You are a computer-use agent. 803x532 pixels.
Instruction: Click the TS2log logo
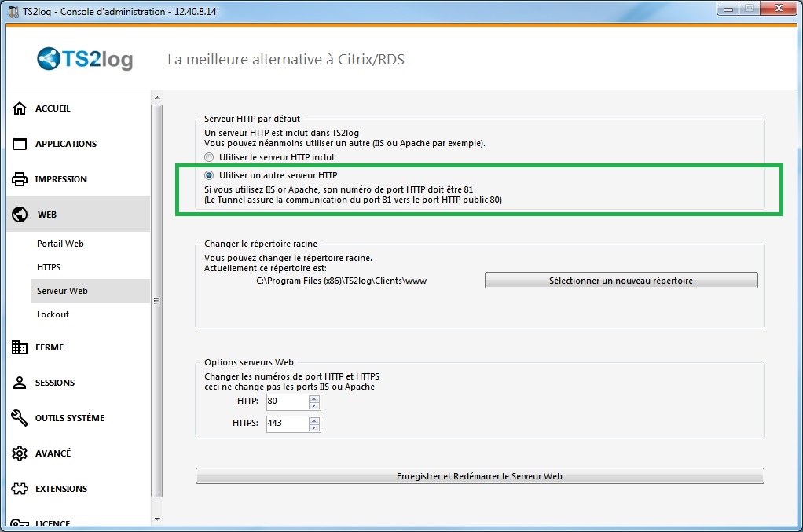tap(85, 59)
